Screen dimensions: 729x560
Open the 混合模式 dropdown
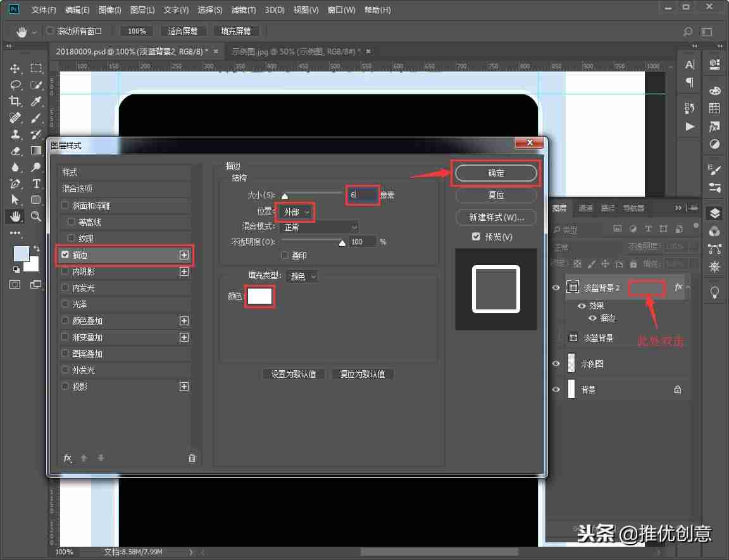click(x=319, y=227)
